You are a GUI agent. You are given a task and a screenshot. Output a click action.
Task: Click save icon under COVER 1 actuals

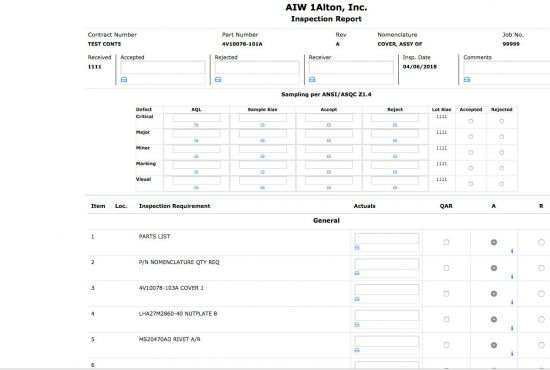point(357,299)
